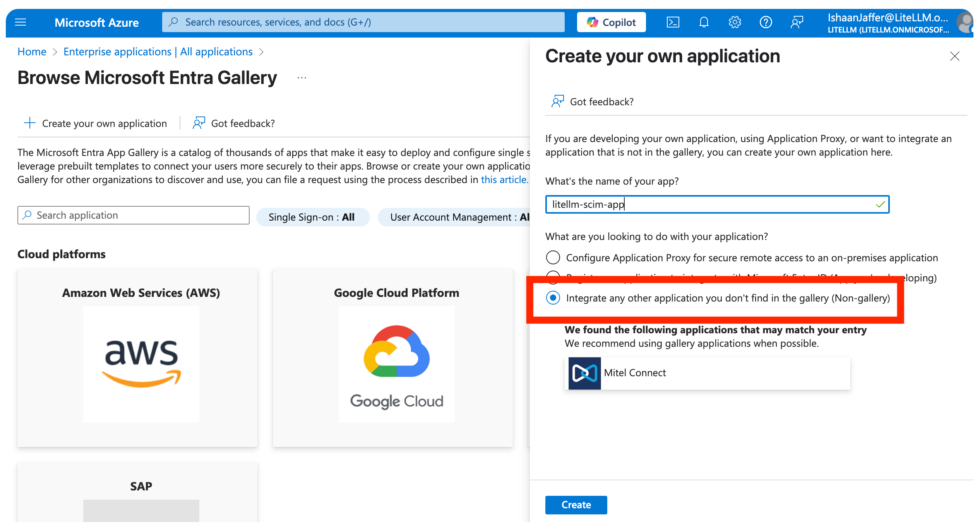Open Single Sign-on filter dropdown
980x526 pixels.
(312, 217)
